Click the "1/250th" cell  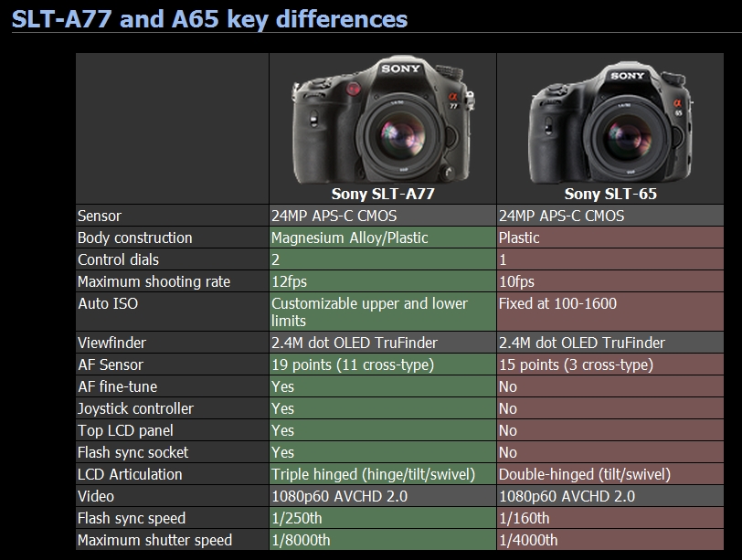click(383, 518)
